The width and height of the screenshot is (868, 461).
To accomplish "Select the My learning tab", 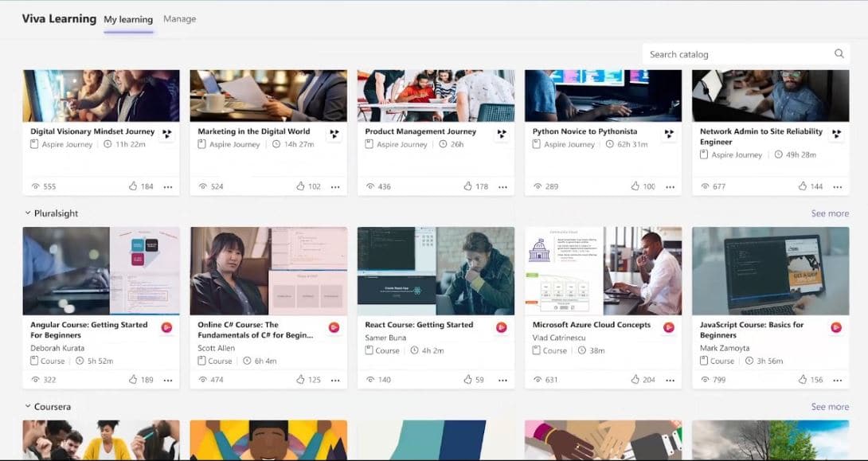I will [128, 19].
